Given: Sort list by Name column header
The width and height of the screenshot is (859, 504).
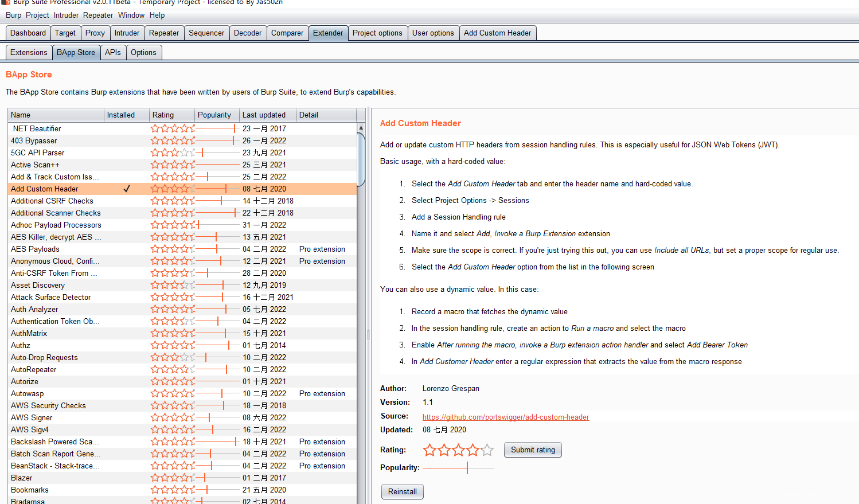Looking at the screenshot, I should tap(56, 115).
